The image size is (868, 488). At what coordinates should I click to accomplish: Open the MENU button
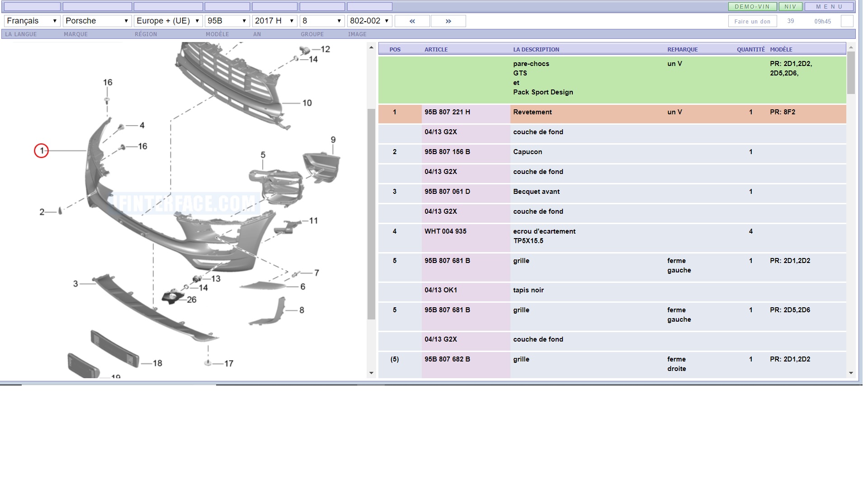coord(829,7)
